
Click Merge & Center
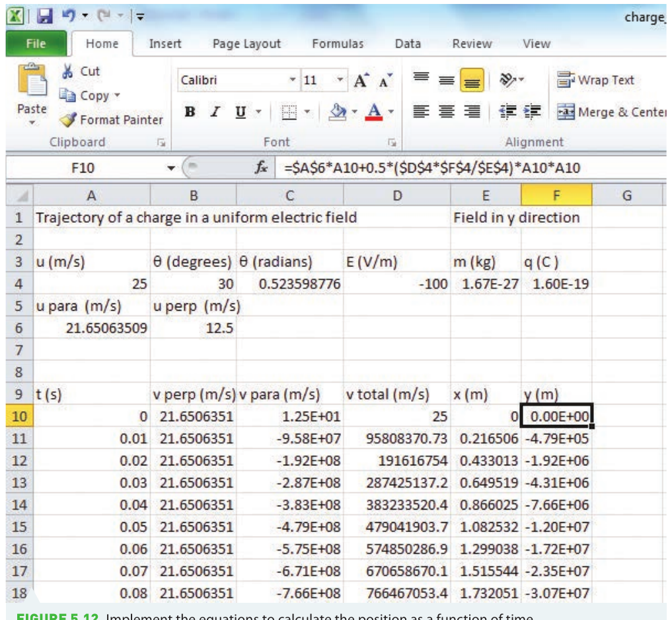click(612, 112)
